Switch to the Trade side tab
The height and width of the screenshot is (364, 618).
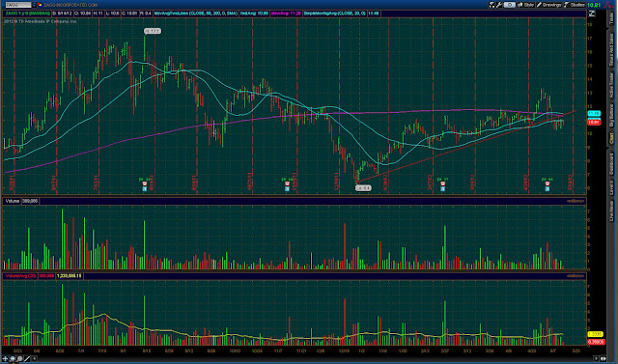click(x=611, y=17)
